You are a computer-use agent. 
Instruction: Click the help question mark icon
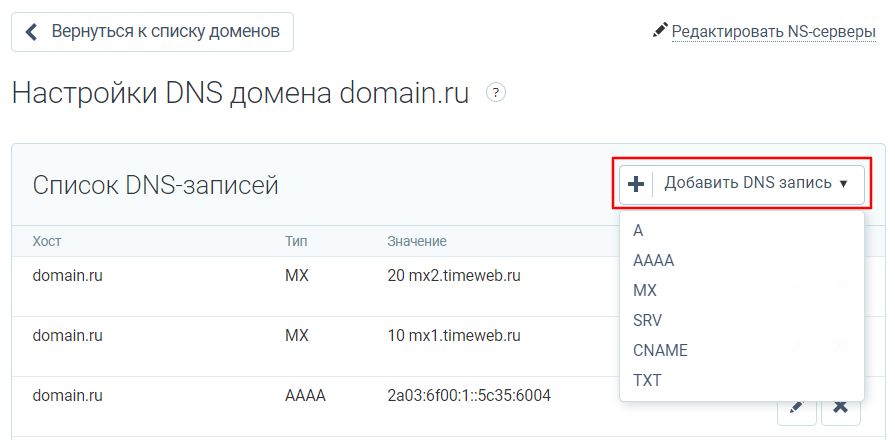click(495, 92)
